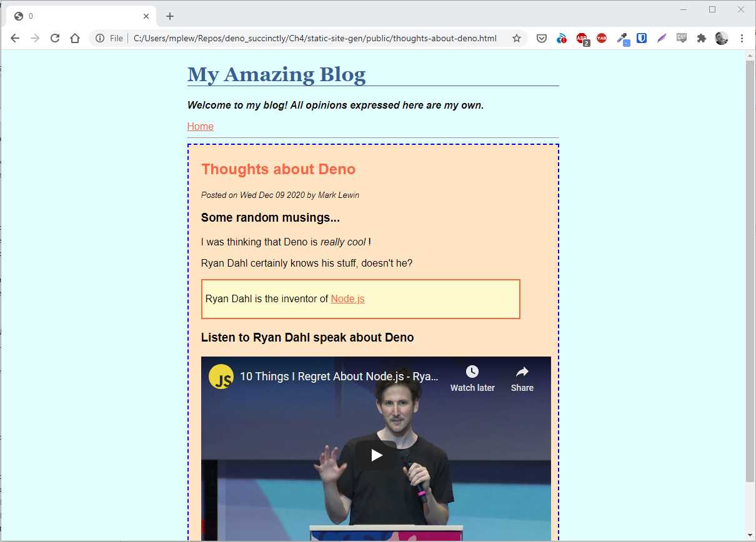Open the Bitwarden shield extension
This screenshot has height=542, width=756.
[642, 38]
